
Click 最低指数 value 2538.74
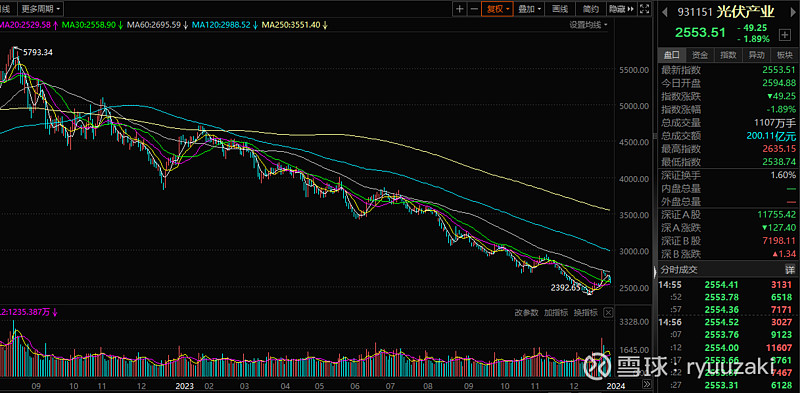pos(779,162)
